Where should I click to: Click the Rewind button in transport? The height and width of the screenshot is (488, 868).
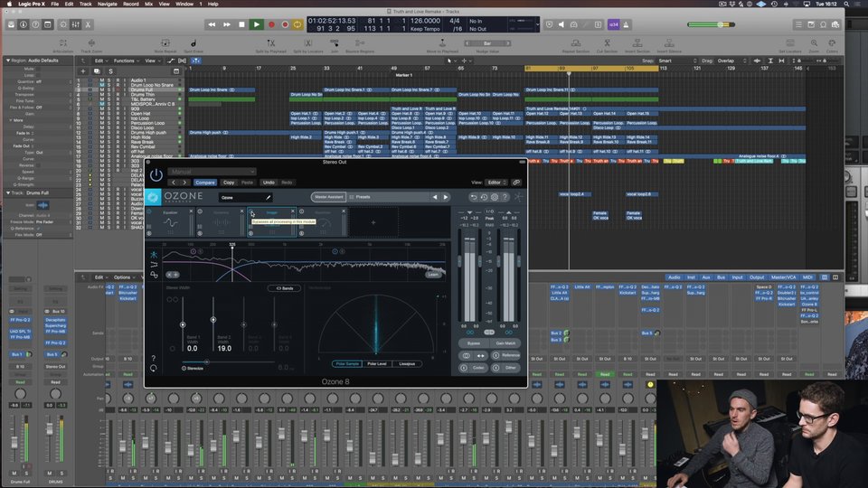tap(212, 24)
